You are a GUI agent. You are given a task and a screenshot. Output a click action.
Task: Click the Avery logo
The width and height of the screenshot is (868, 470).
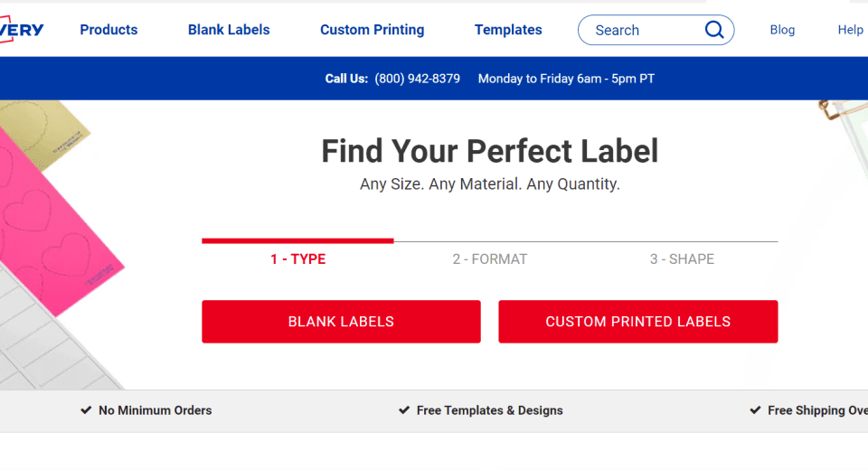(22, 30)
